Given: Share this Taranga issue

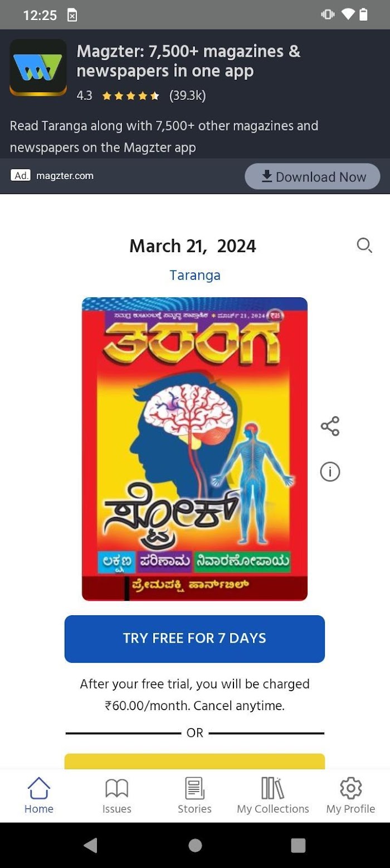Looking at the screenshot, I should 330,426.
